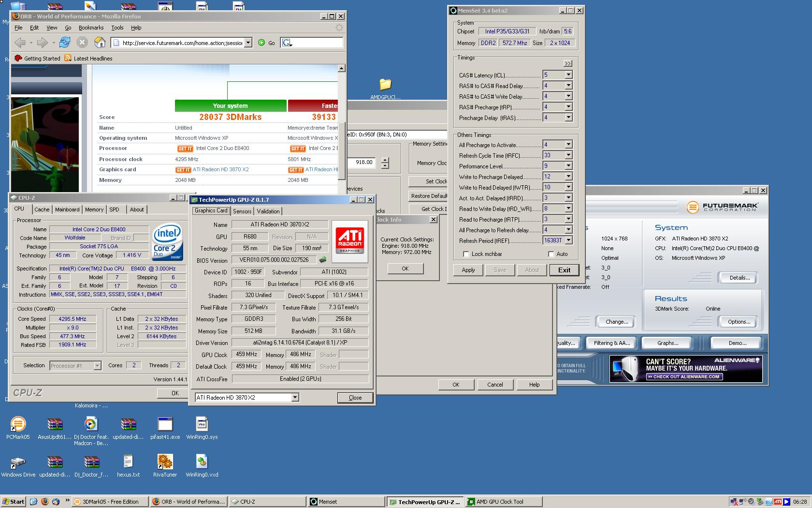
Task: Click Alienware advertisement banner
Action: point(686,369)
